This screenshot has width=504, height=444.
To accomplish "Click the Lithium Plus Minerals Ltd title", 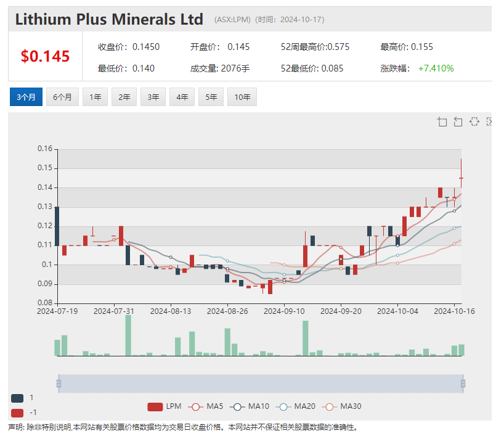I will coord(109,19).
